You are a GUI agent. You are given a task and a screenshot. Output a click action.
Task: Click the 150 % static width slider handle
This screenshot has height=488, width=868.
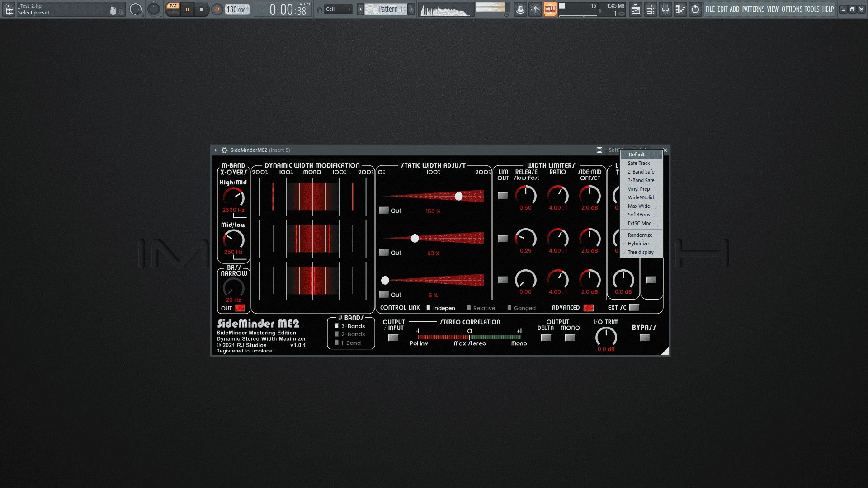tap(458, 196)
